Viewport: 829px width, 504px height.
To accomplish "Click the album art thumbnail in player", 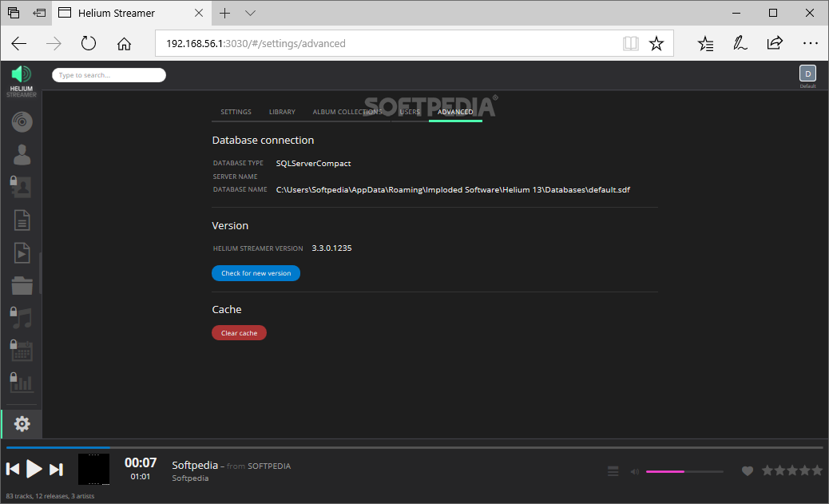I will click(x=93, y=469).
